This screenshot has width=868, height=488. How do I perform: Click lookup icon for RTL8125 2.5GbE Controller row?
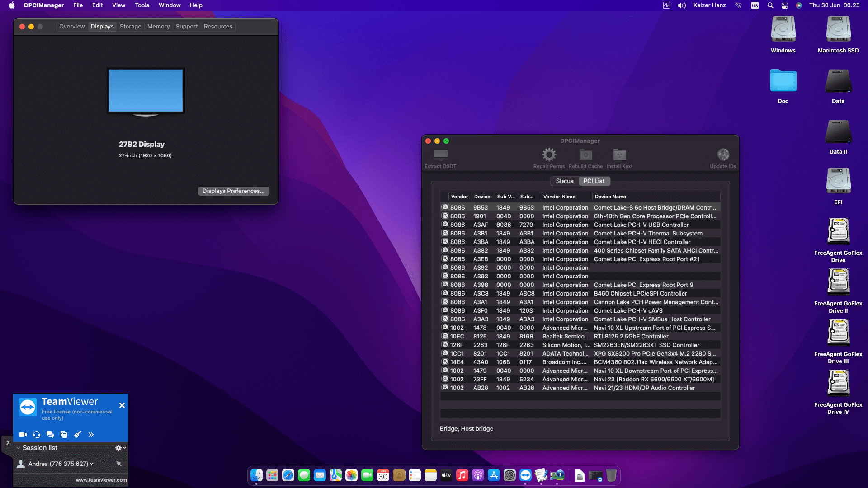[445, 336]
